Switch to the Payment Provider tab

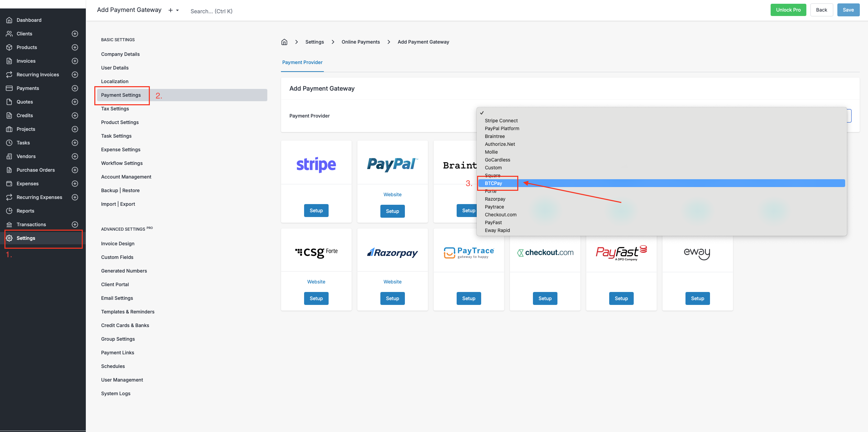(302, 62)
